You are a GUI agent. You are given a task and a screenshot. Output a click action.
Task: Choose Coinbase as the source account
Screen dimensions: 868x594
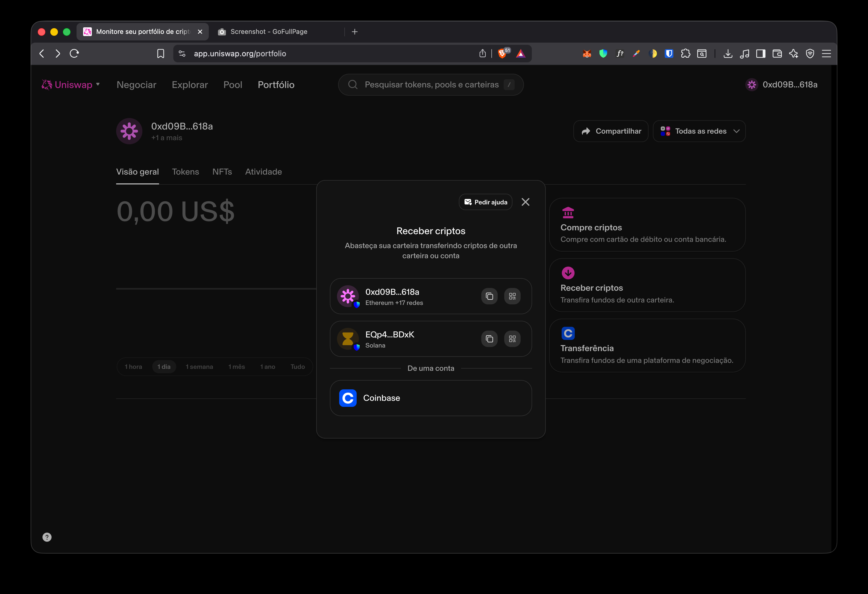point(431,398)
